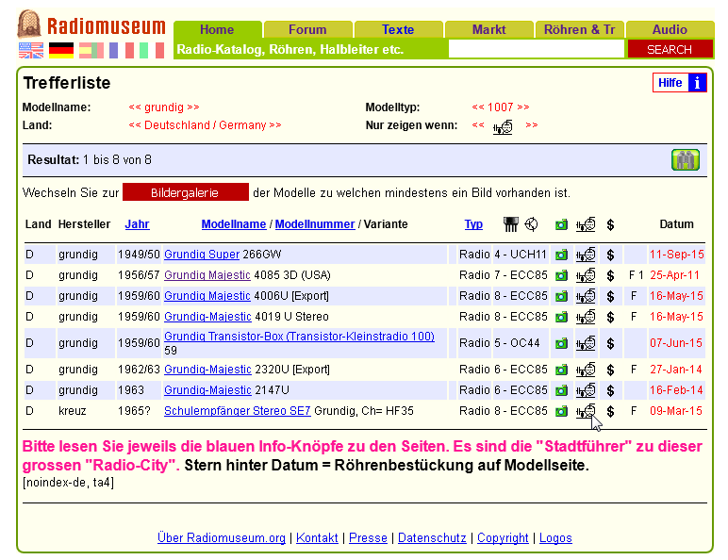Select the French flag language icon
The image size is (728, 560).
[122, 50]
